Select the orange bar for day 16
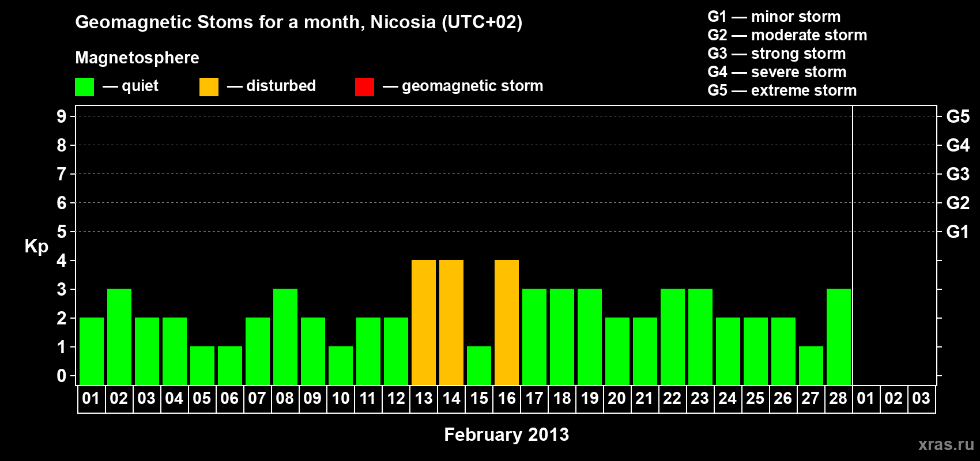 pyautogui.click(x=507, y=323)
